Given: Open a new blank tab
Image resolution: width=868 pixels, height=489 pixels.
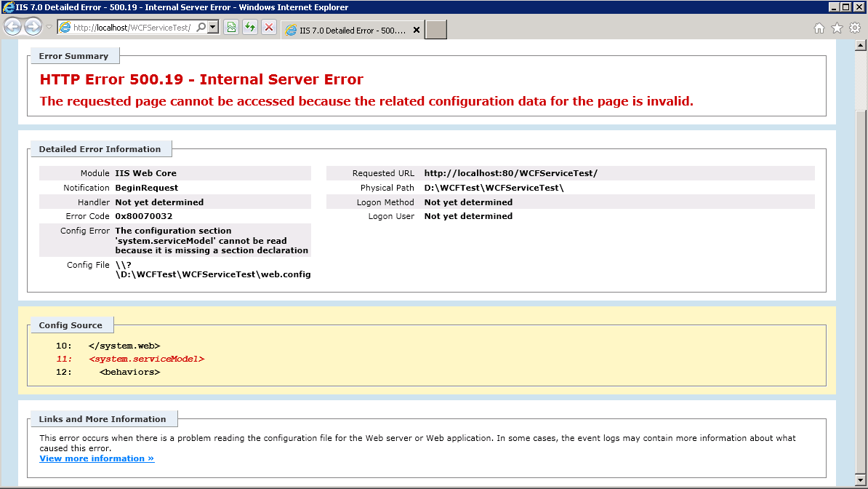Looking at the screenshot, I should click(x=435, y=30).
